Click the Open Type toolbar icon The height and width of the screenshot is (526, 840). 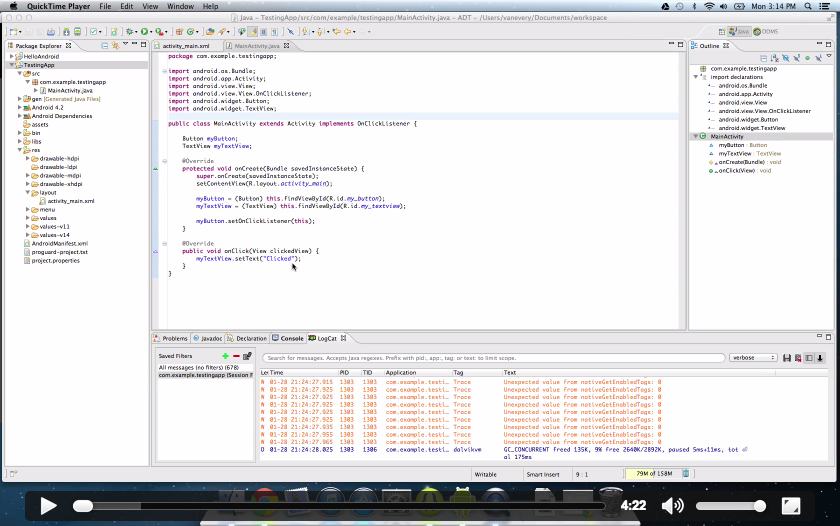coord(210,32)
